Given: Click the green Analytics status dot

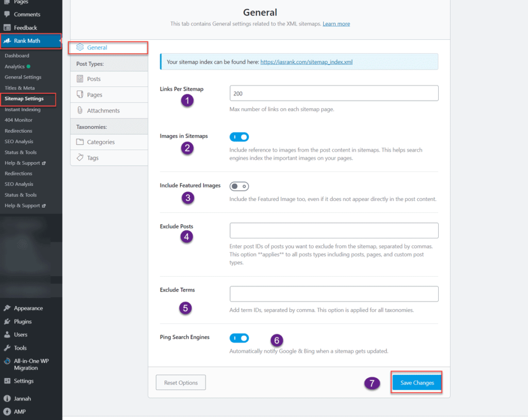Looking at the screenshot, I should tap(29, 66).
